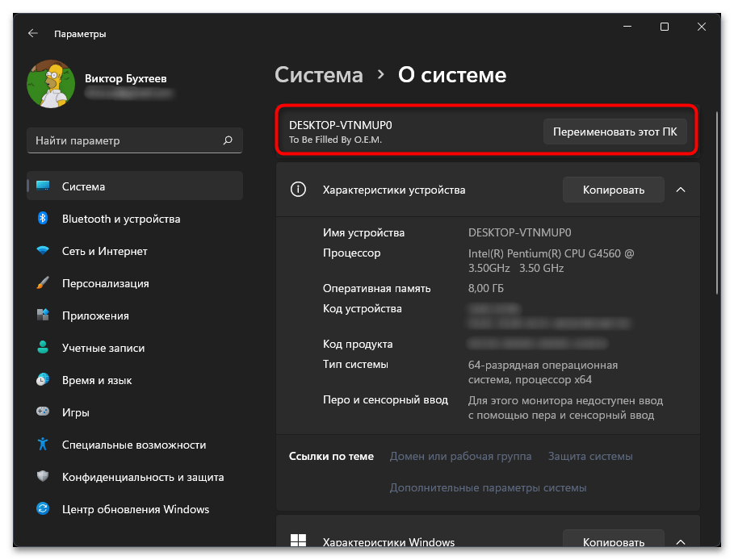
Task: Click the Ссылки по теме label
Action: pyautogui.click(x=331, y=456)
